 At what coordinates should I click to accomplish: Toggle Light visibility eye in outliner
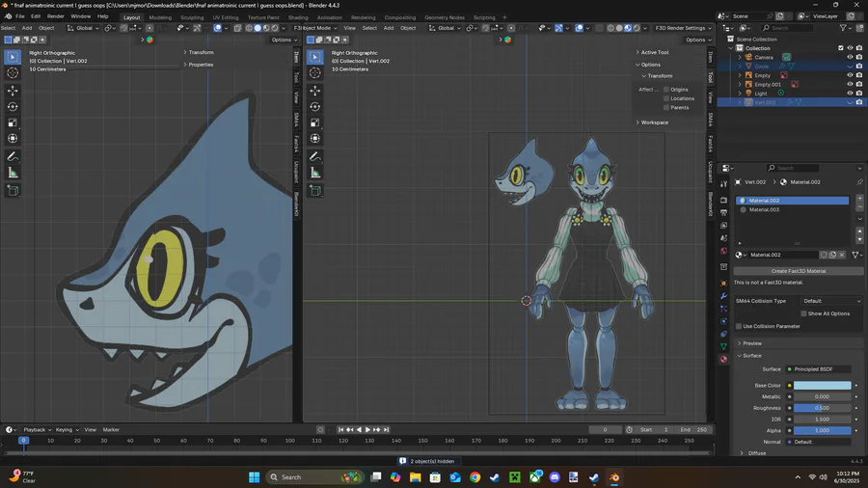pos(850,93)
